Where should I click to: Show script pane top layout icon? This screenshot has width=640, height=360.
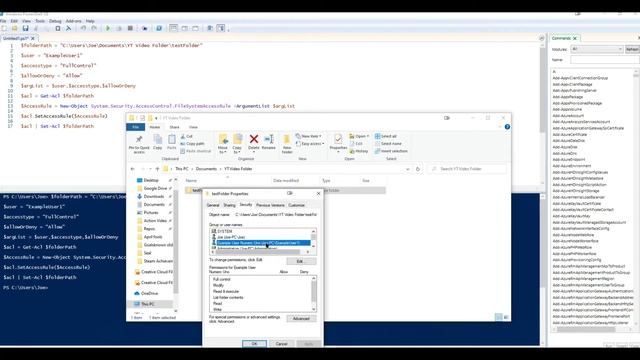point(173,28)
